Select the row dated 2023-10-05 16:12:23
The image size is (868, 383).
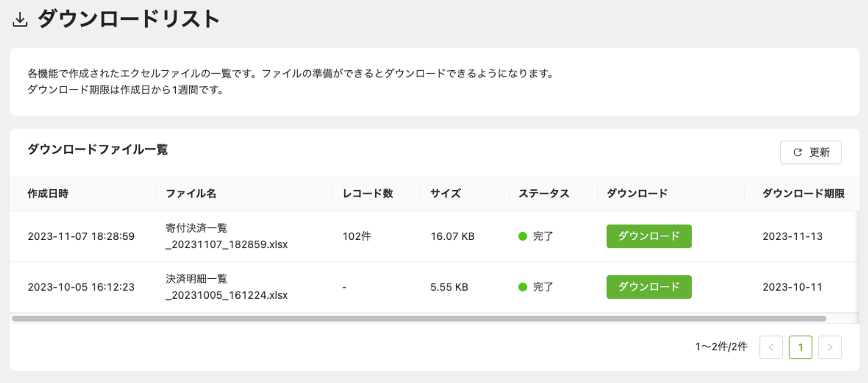pyautogui.click(x=434, y=287)
